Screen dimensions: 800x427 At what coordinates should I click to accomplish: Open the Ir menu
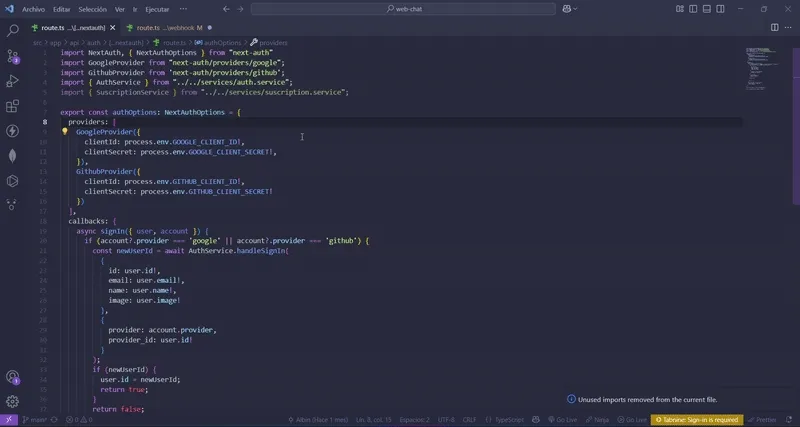pyautogui.click(x=135, y=9)
